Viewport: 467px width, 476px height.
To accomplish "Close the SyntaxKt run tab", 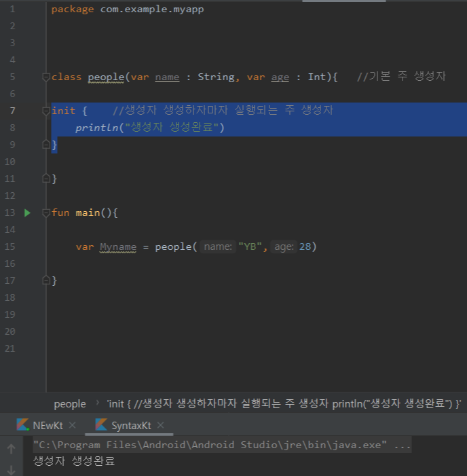I will 160,425.
